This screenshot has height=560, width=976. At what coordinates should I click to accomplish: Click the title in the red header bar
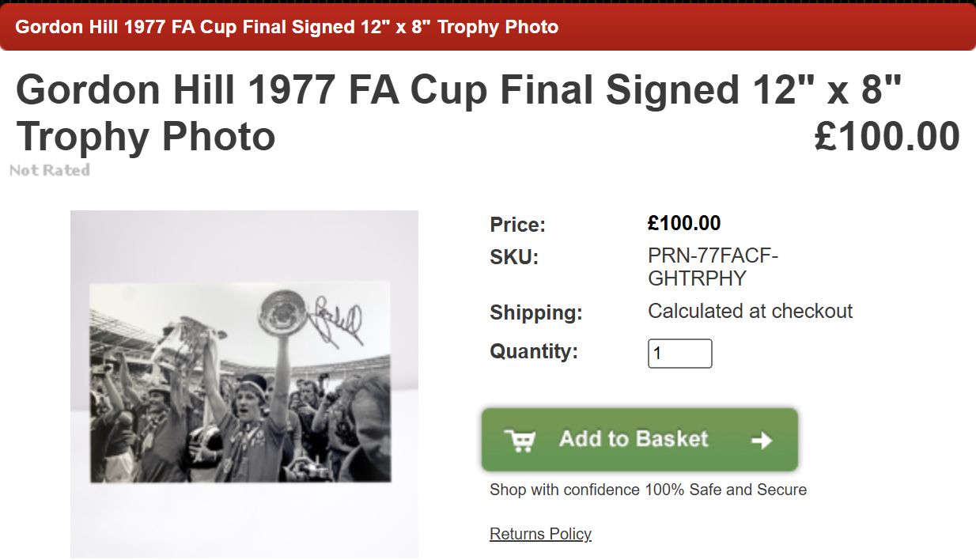pos(287,27)
